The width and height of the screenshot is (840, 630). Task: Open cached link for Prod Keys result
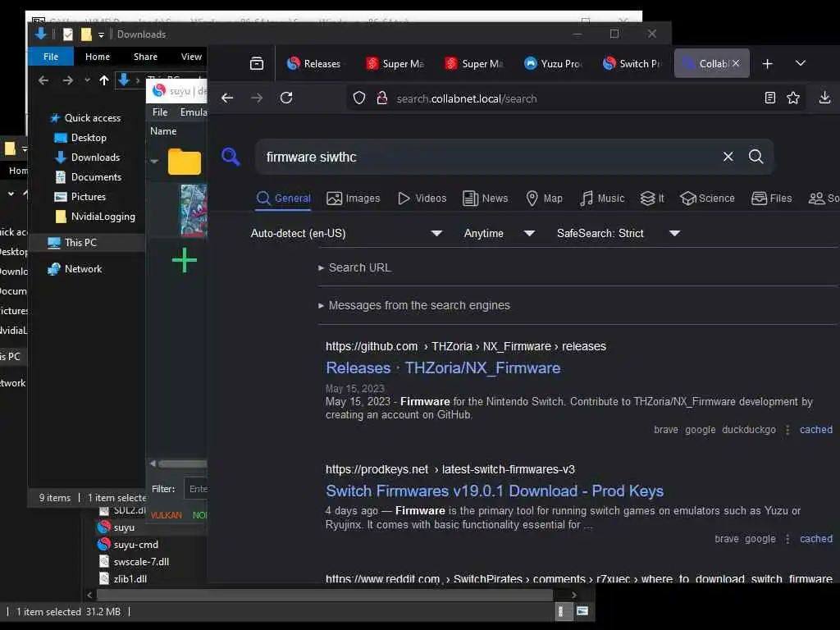(x=816, y=539)
